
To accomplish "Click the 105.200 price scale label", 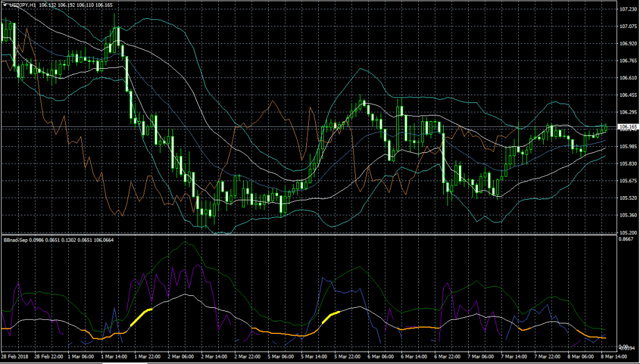I will tap(627, 232).
